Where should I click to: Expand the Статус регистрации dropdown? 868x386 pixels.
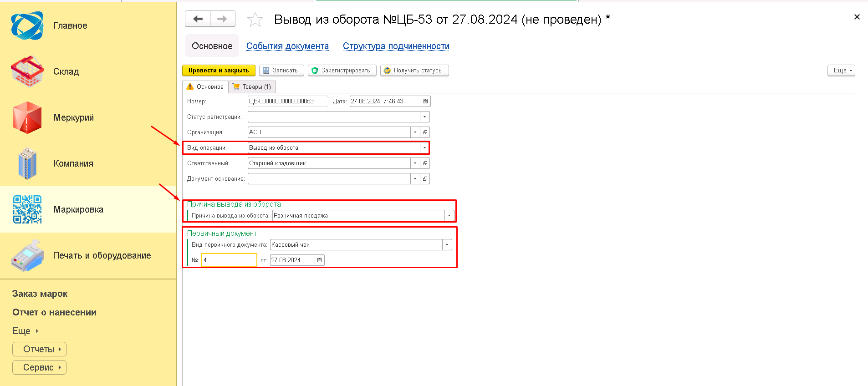[x=424, y=117]
